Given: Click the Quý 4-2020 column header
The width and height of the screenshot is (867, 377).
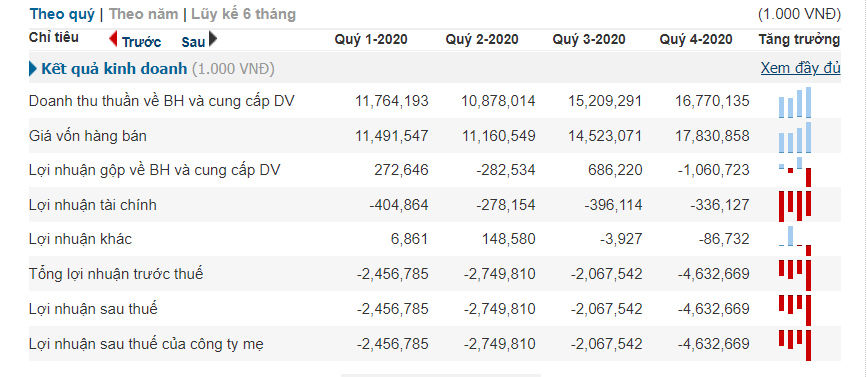Looking at the screenshot, I should coord(696,39).
